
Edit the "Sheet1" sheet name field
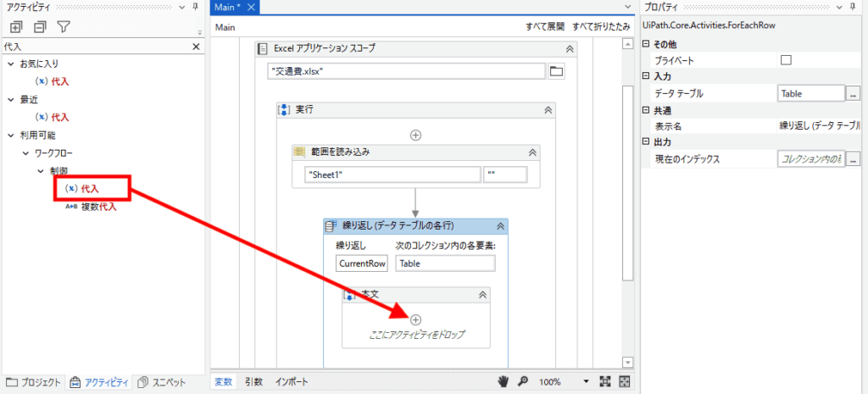[392, 175]
